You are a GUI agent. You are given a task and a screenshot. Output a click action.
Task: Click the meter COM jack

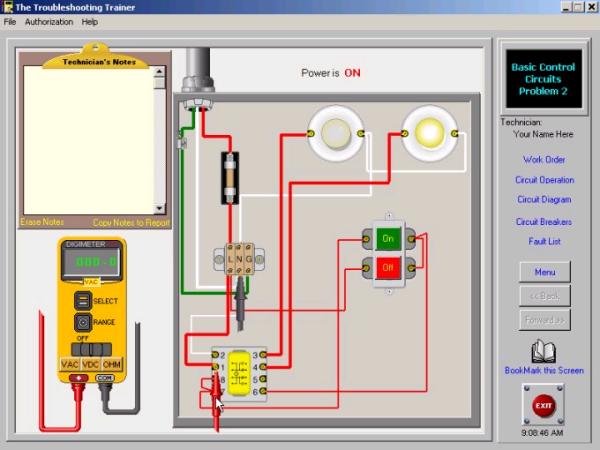pos(104,378)
